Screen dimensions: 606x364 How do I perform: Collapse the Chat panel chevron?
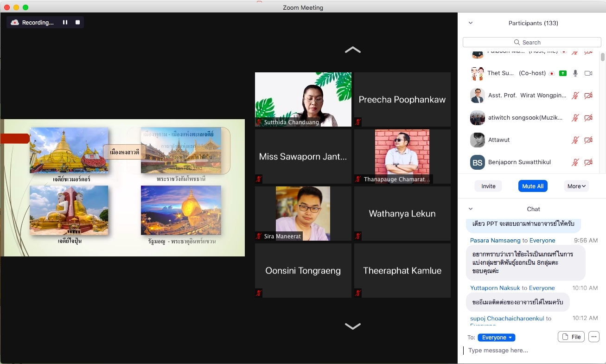[x=471, y=209]
